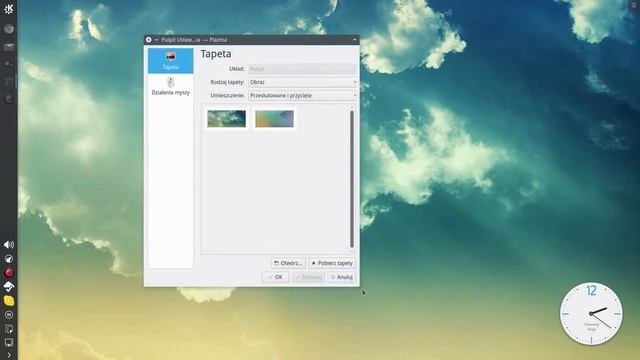Click the window icon in the dialog titlebar
640x360 pixels.
(149, 40)
